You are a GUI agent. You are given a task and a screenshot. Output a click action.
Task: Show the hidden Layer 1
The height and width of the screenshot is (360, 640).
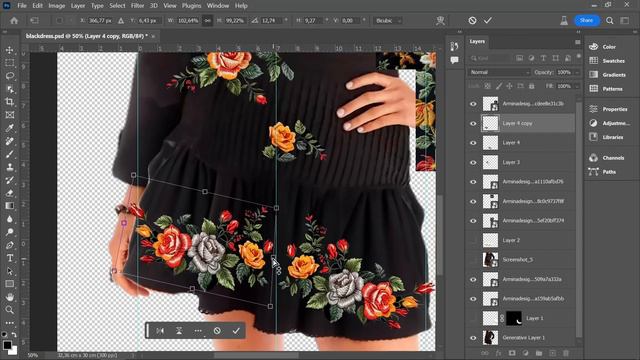pos(473,318)
